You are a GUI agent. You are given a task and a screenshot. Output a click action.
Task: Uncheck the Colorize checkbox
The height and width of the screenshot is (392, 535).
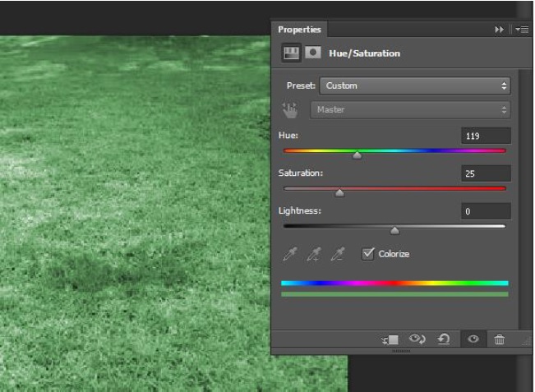[368, 254]
